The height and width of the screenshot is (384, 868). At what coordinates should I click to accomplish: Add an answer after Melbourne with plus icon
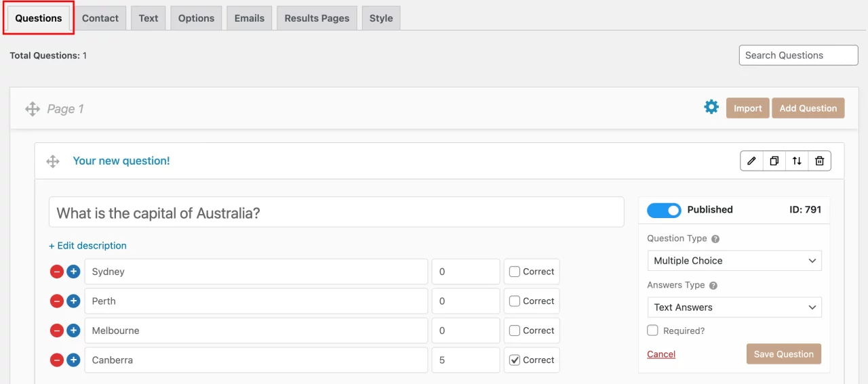pyautogui.click(x=73, y=330)
